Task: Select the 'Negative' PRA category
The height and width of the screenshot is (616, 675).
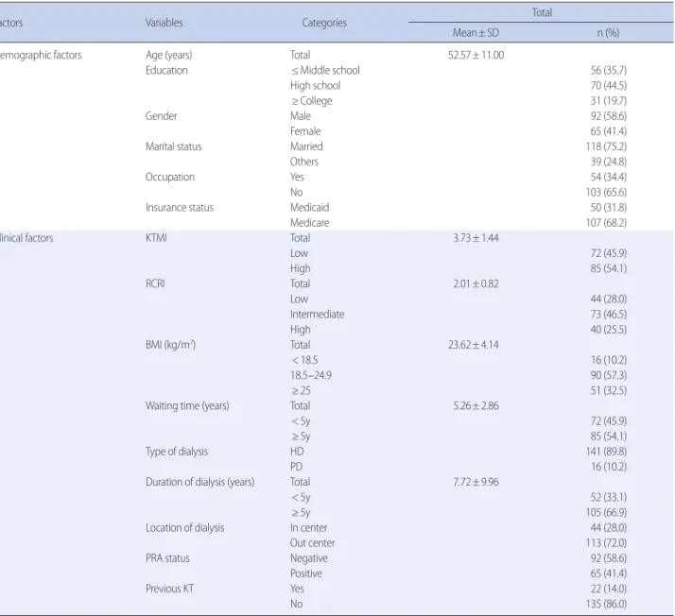Action: coord(308,558)
